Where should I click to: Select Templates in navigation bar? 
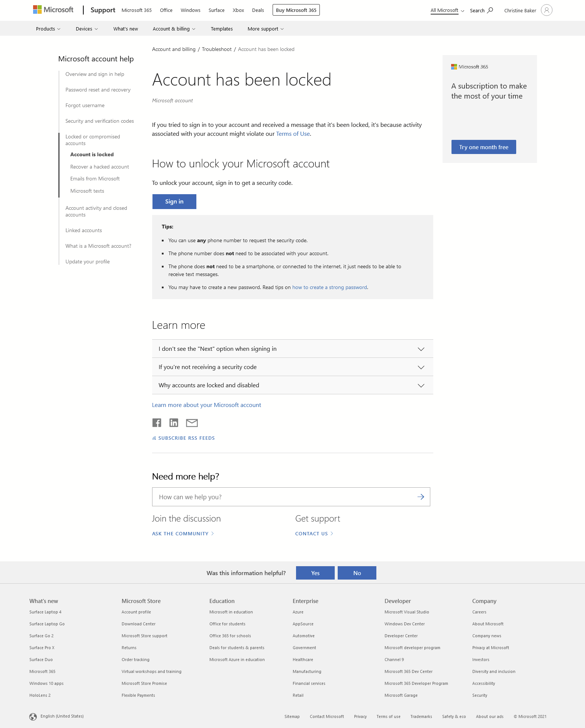[222, 29]
